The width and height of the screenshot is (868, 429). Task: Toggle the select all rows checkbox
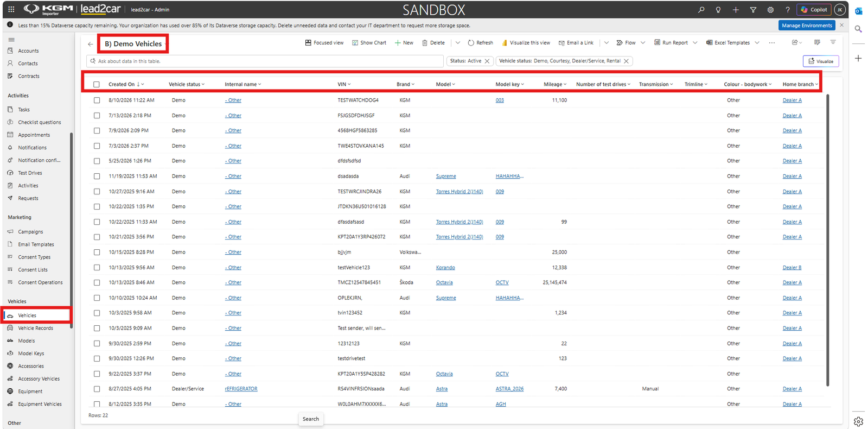tap(97, 84)
